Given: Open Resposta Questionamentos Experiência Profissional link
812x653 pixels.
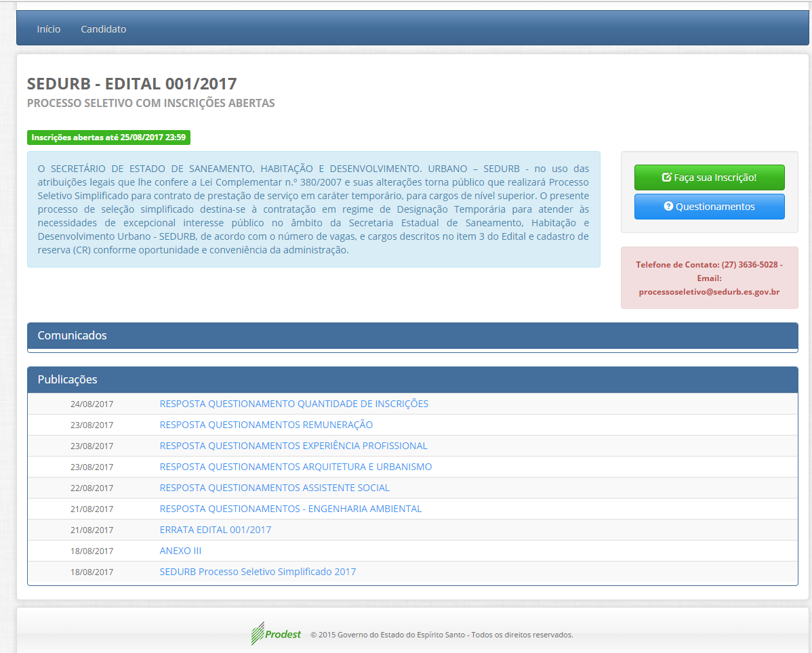Looking at the screenshot, I should tap(293, 446).
